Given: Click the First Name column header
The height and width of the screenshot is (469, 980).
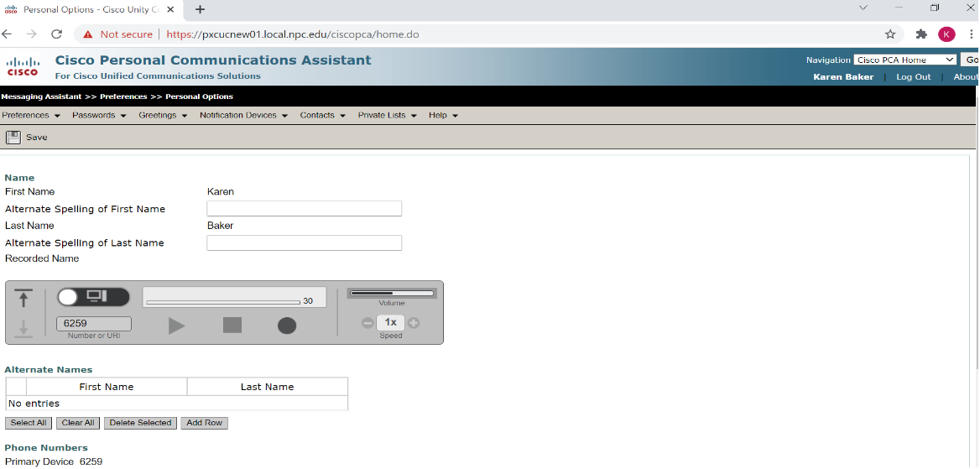Looking at the screenshot, I should 107,387.
